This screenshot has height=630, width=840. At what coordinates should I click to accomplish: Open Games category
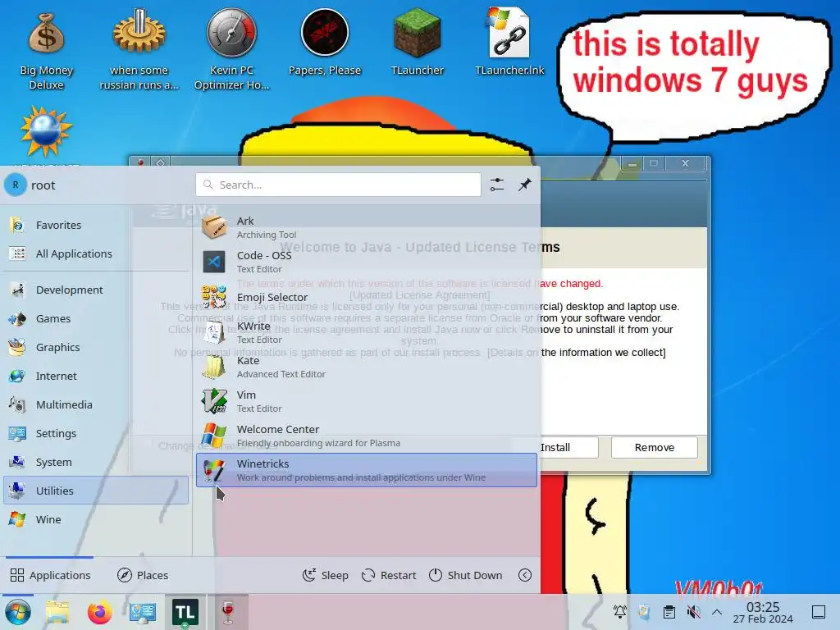97,319
